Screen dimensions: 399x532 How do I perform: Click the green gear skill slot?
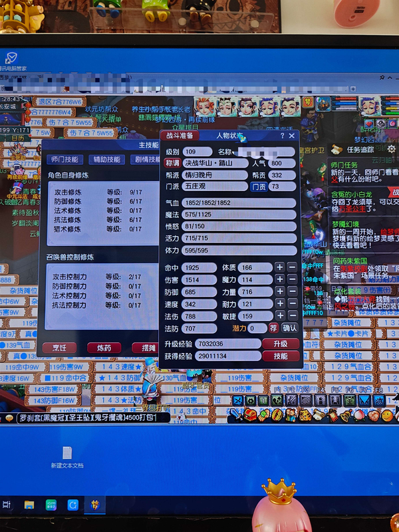coord(251,400)
